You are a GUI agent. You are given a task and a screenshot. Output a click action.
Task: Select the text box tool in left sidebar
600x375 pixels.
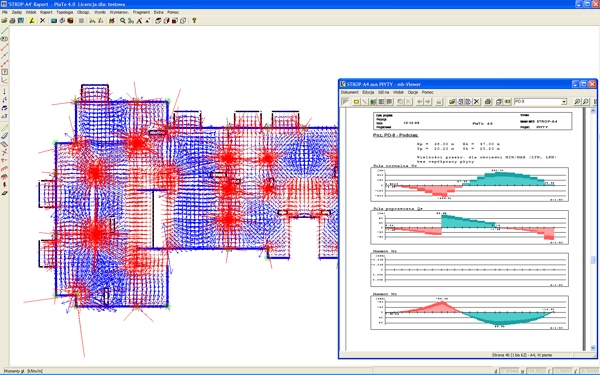[x=5, y=72]
